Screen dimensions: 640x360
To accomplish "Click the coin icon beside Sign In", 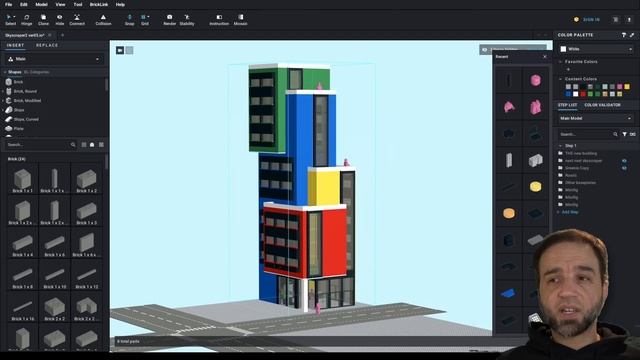I will 576,20.
